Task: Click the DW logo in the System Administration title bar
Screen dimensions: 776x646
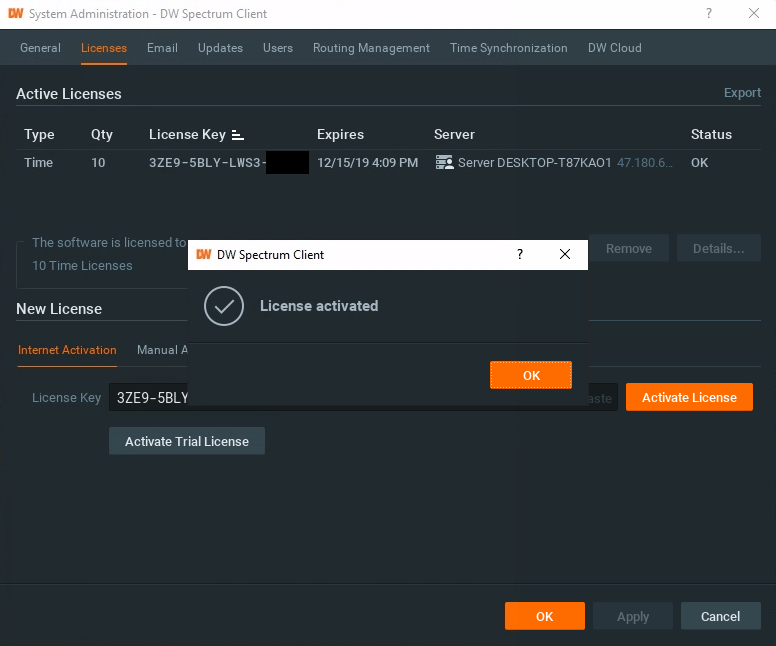Action: point(16,13)
